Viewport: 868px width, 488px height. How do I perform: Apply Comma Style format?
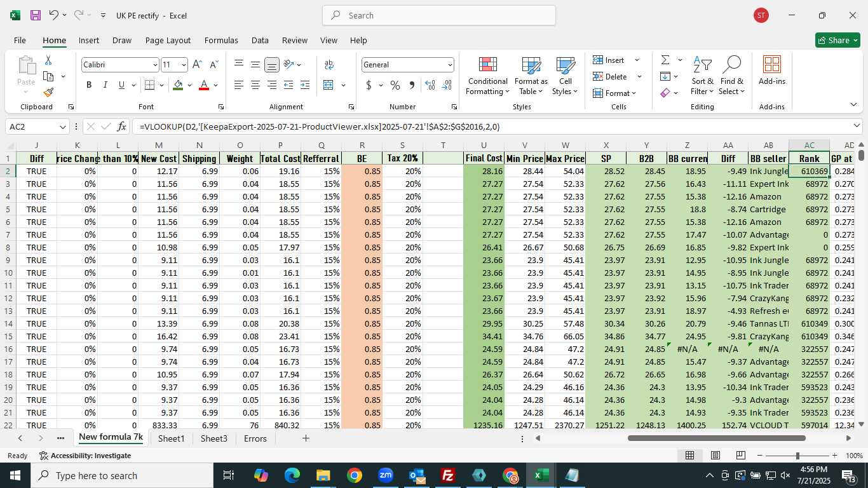tap(412, 85)
